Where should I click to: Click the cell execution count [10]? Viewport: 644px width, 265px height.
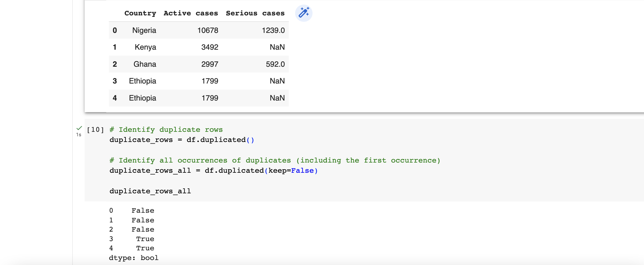(95, 129)
